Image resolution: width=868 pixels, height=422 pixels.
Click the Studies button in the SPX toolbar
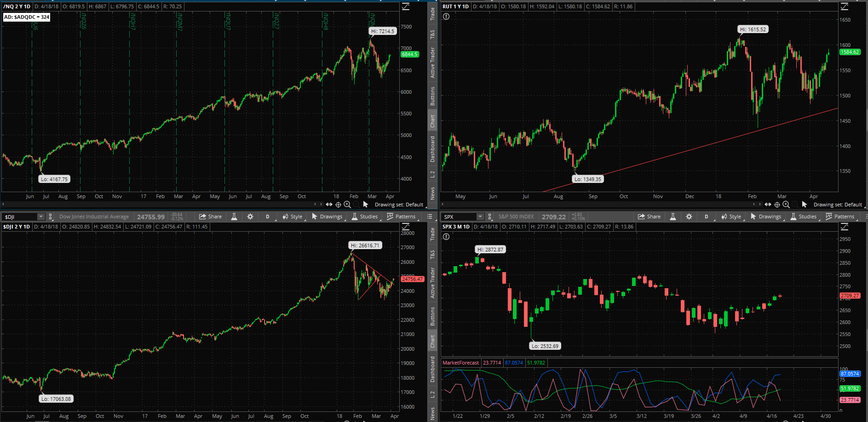804,217
